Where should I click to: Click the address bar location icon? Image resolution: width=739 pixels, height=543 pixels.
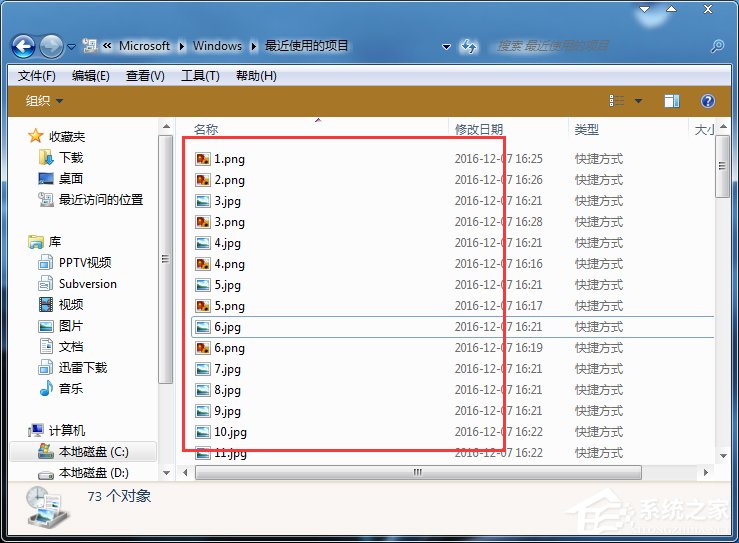pos(90,46)
